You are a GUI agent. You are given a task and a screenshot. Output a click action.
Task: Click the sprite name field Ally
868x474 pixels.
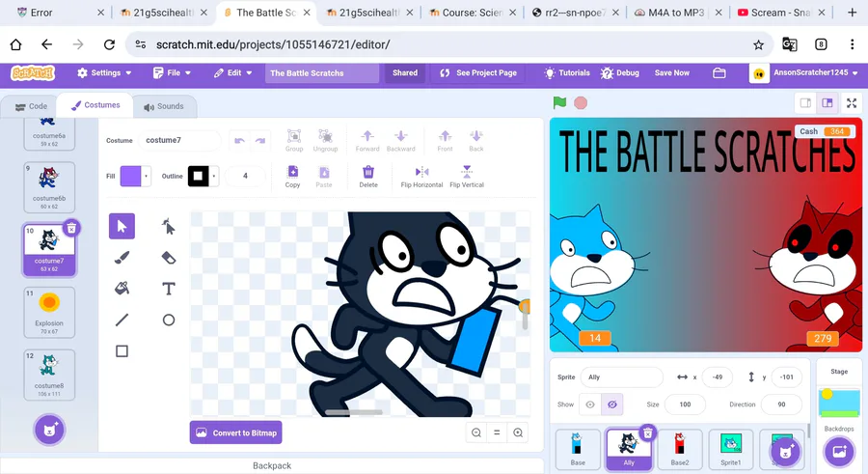(x=621, y=377)
